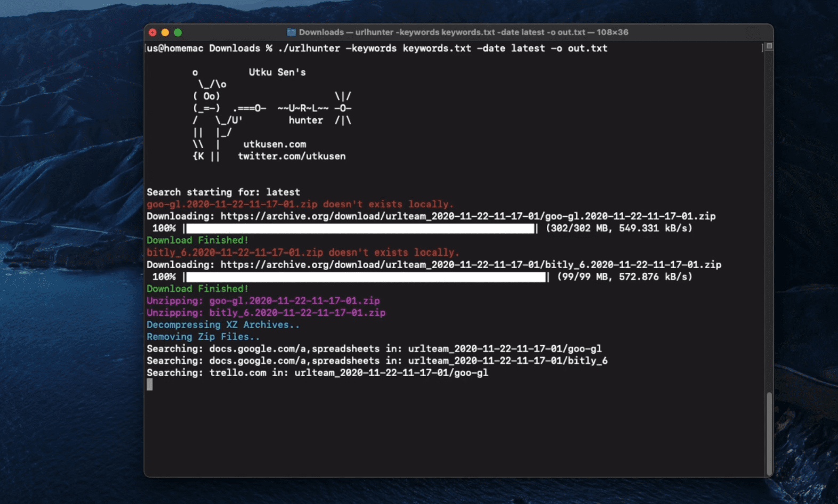Click 'Utku Sen's' text in ASCII banner

point(277,72)
